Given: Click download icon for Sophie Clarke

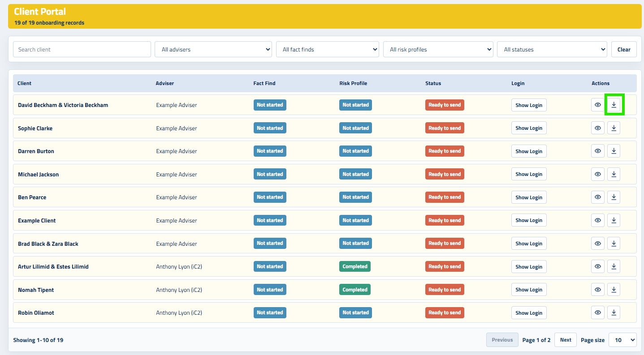Looking at the screenshot, I should [x=614, y=128].
